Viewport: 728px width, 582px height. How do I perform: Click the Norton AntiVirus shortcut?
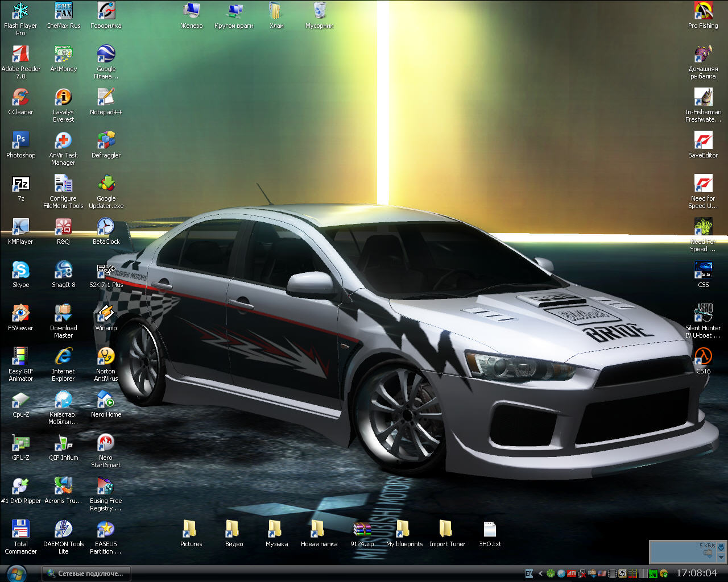click(106, 357)
